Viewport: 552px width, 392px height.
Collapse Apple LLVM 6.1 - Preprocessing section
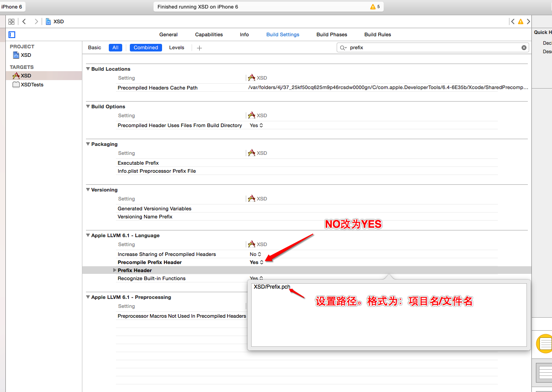[x=88, y=297]
